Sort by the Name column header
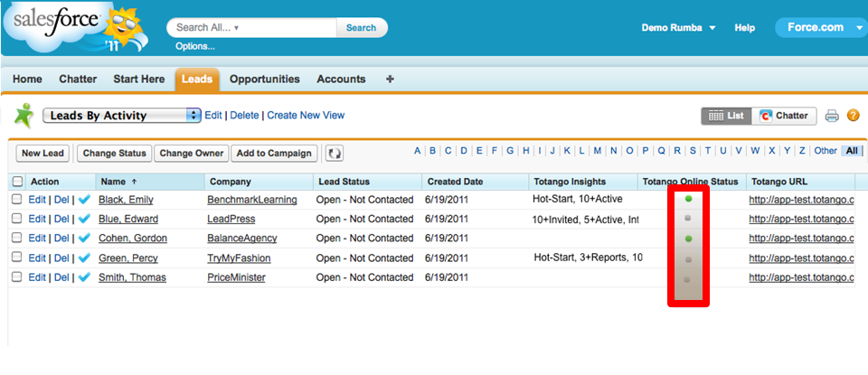 150,182
